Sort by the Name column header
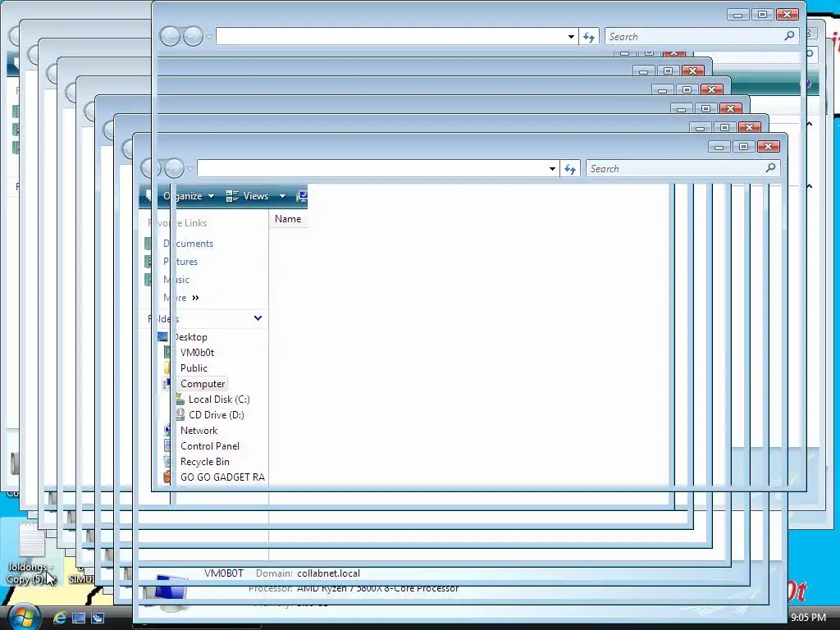The height and width of the screenshot is (630, 840). pos(288,218)
